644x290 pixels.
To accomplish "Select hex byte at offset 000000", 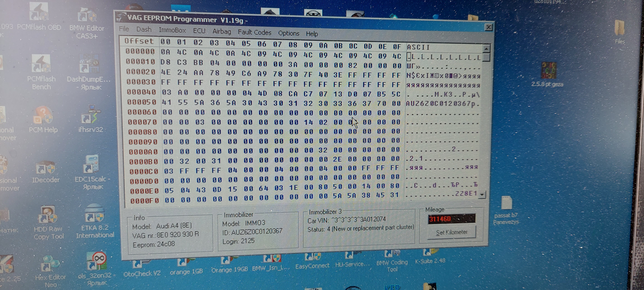I will click(165, 52).
